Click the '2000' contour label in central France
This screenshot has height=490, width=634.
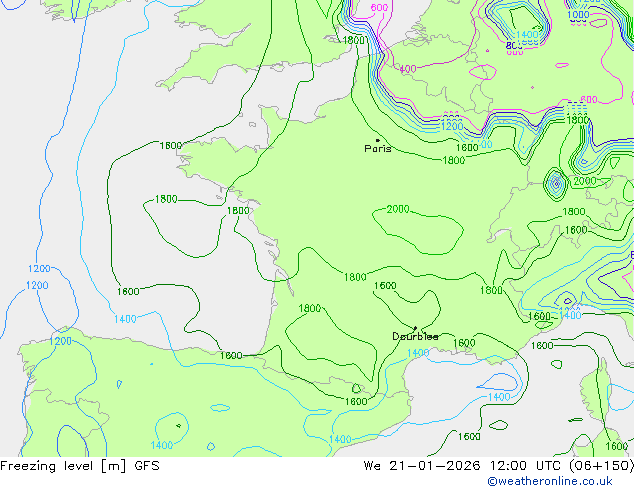coord(398,209)
